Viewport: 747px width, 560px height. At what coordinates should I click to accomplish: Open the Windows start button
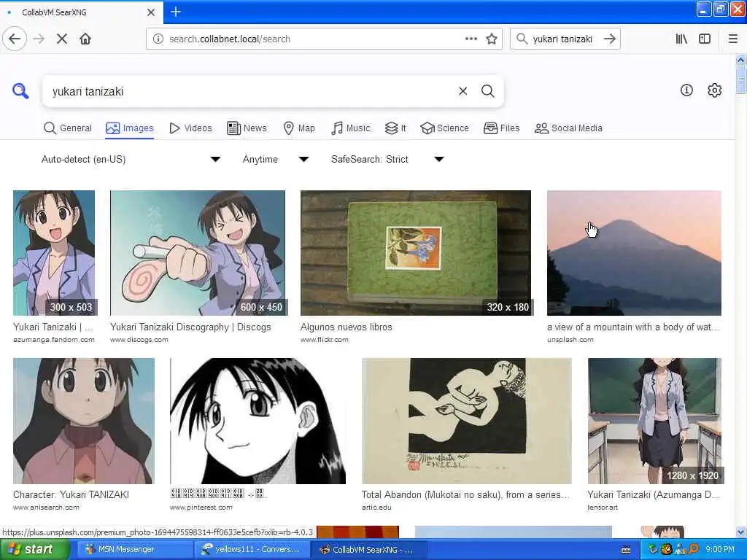[x=34, y=549]
